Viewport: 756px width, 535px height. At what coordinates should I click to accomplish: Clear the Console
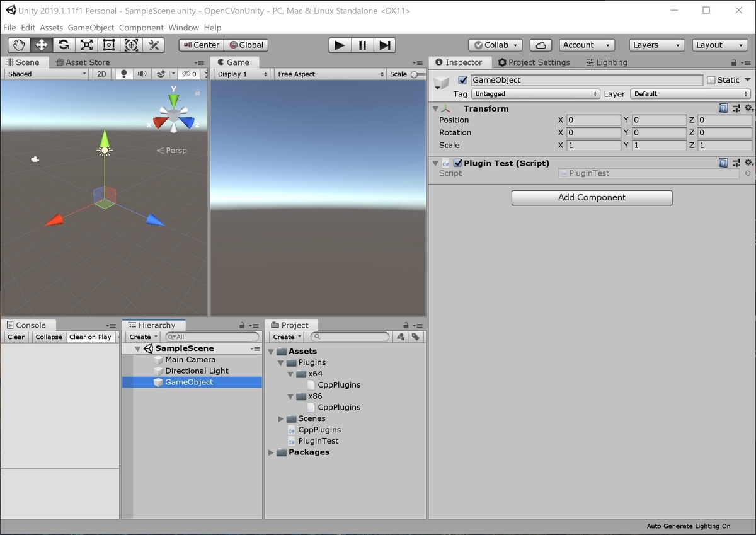tap(16, 337)
